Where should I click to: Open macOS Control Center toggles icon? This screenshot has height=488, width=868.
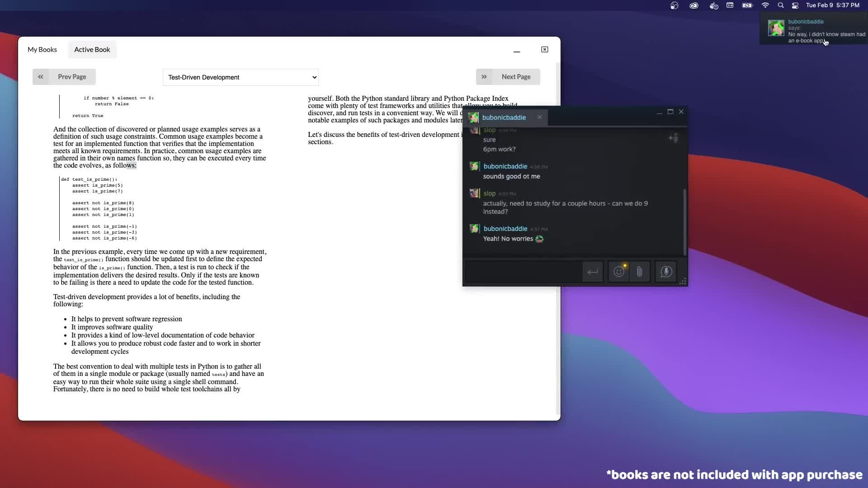[x=795, y=5]
